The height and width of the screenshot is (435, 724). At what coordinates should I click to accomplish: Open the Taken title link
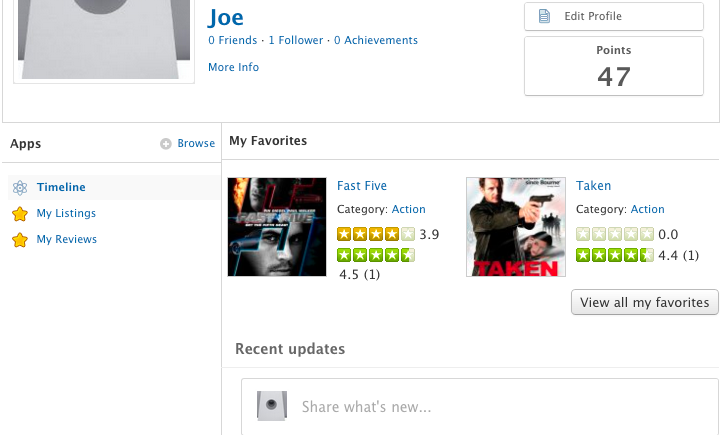coord(593,186)
